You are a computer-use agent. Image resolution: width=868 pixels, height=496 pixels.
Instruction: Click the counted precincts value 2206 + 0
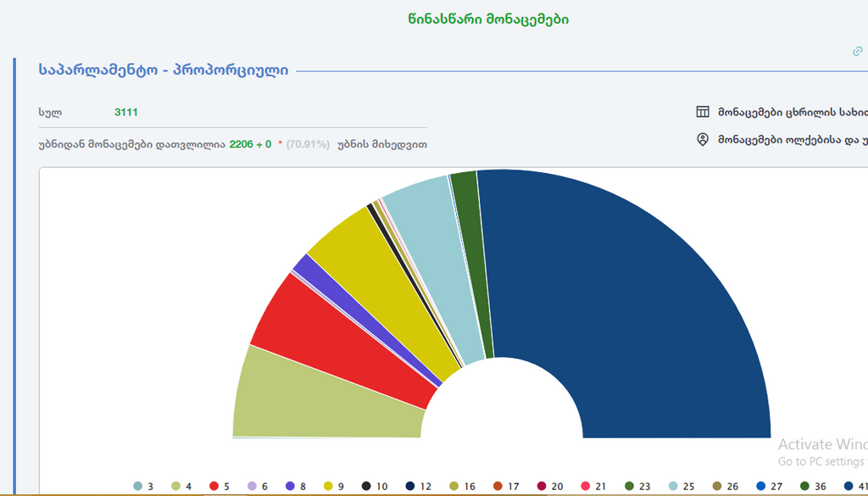(x=250, y=144)
